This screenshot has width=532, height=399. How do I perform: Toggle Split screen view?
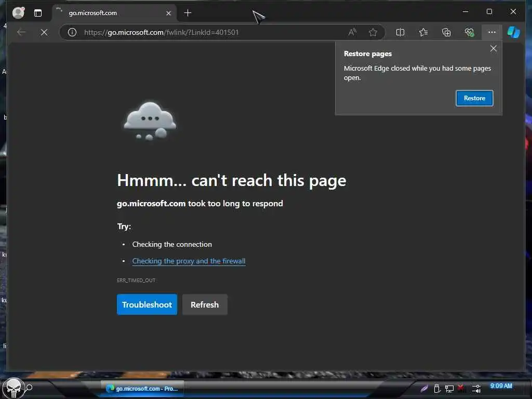400,32
